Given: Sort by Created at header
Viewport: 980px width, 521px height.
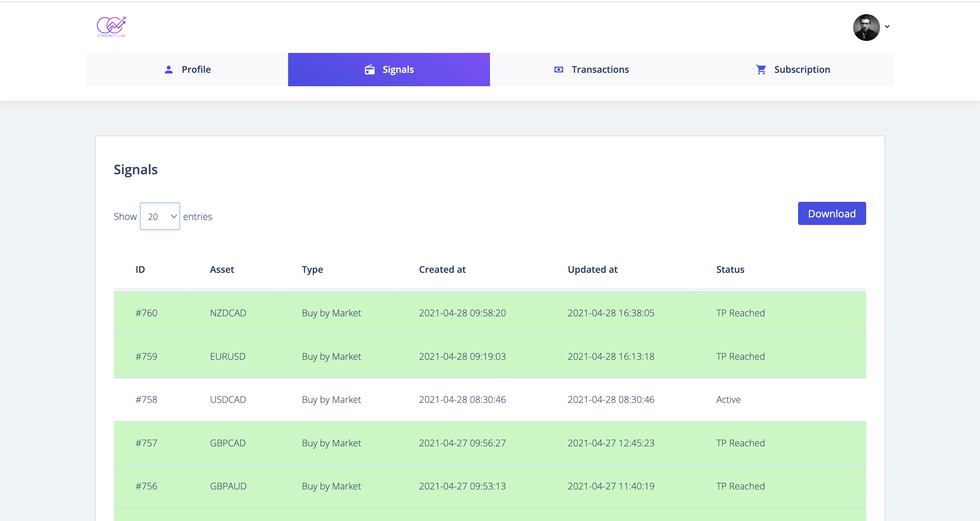Looking at the screenshot, I should point(442,269).
